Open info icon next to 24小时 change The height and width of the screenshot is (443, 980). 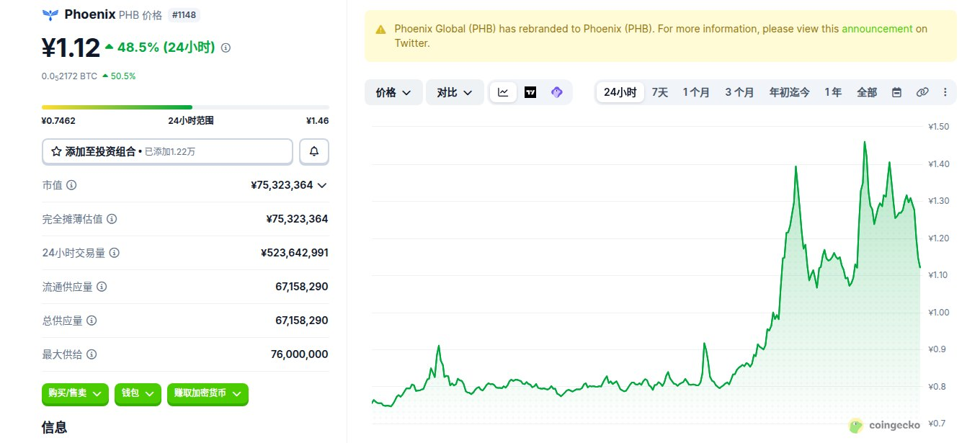(x=226, y=48)
